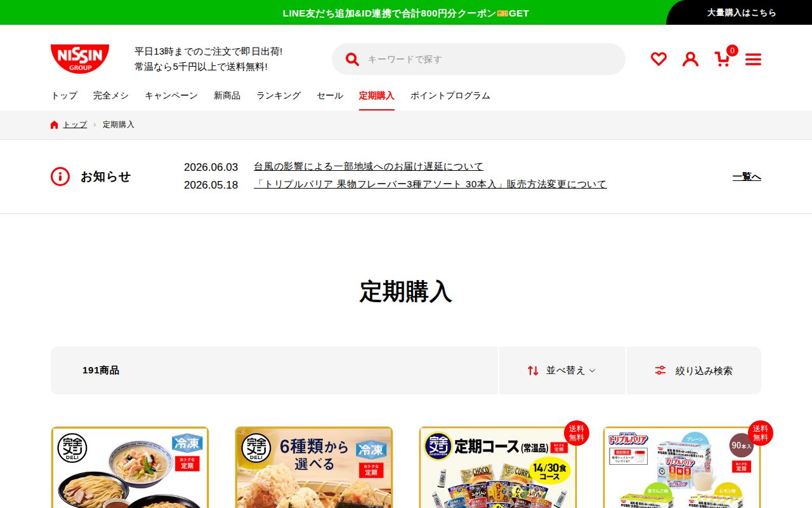Open 絞り込み検索 filter panel
Screen dimensions: 812x508
(x=694, y=370)
